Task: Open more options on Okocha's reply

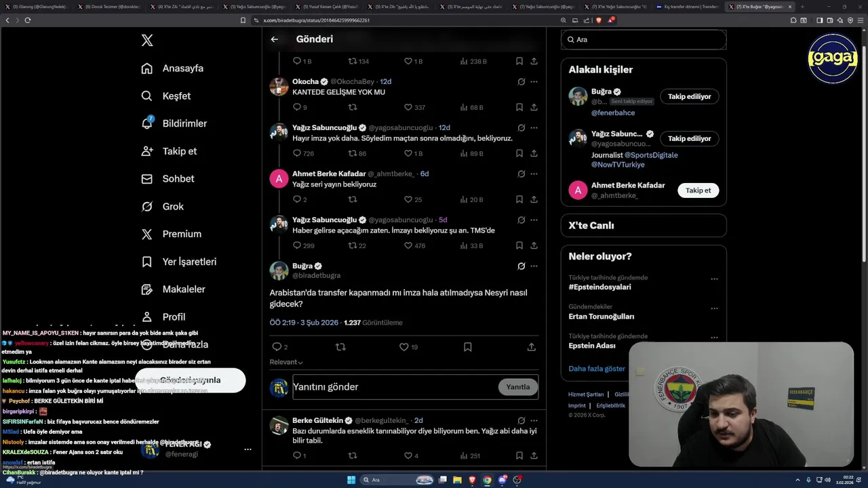Action: [x=534, y=81]
